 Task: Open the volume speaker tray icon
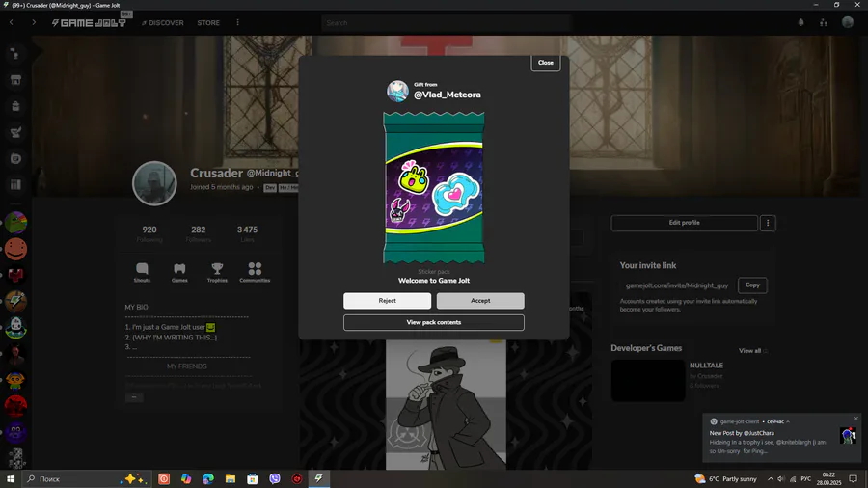781,478
